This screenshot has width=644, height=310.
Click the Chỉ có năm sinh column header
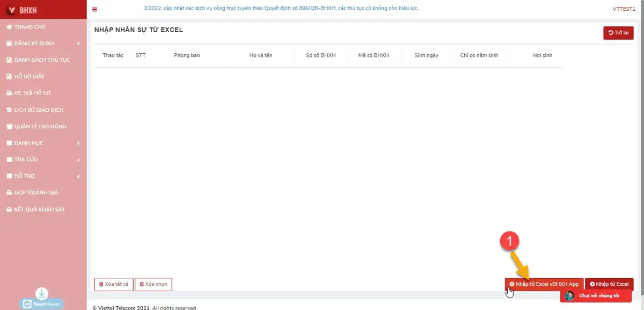(x=480, y=55)
